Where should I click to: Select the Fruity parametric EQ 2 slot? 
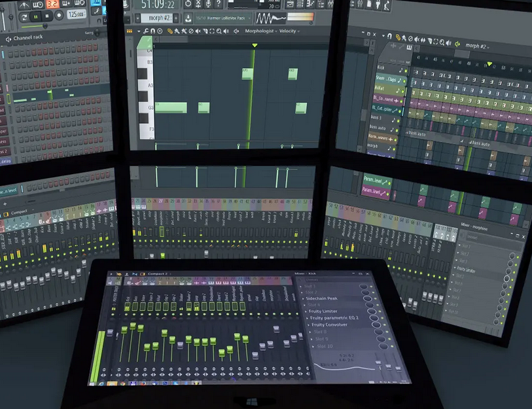point(334,318)
